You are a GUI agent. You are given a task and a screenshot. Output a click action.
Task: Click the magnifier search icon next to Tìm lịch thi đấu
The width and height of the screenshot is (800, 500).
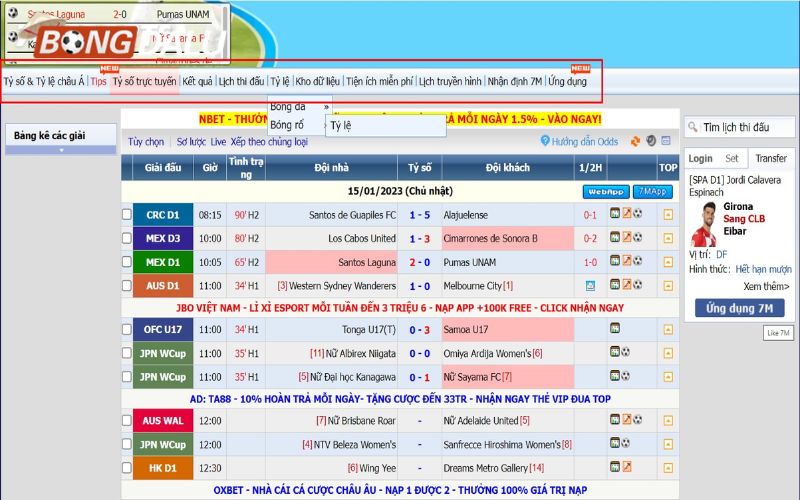pyautogui.click(x=692, y=127)
